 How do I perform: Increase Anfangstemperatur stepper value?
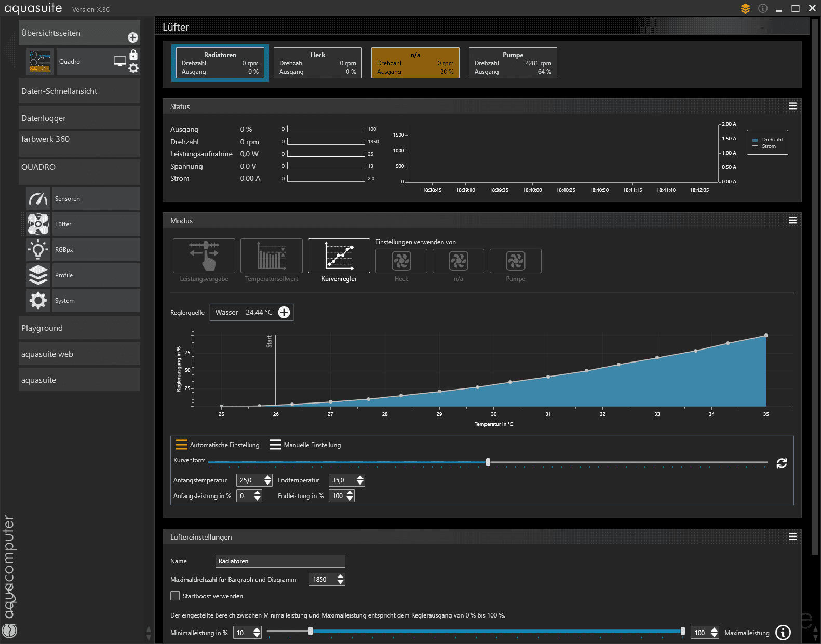tap(268, 477)
